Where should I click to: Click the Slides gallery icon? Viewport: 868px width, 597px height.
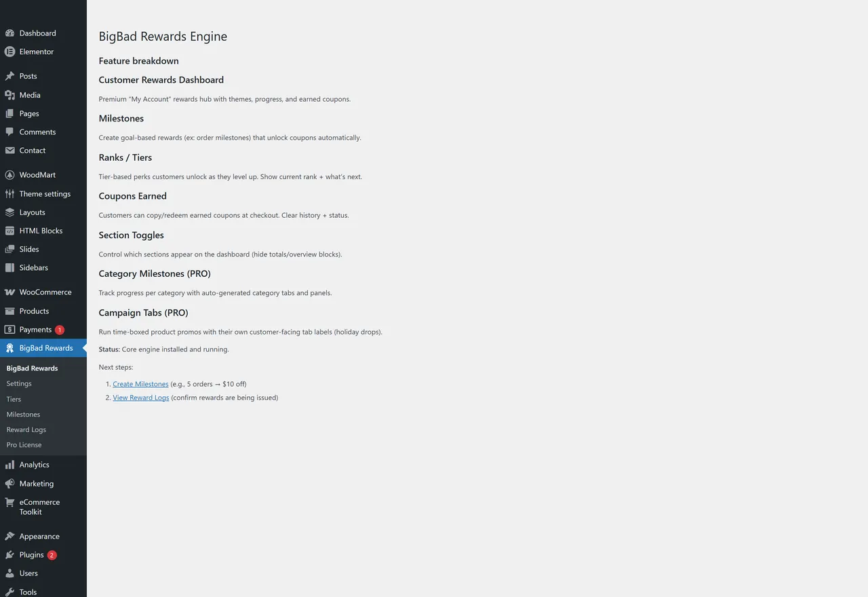click(9, 249)
